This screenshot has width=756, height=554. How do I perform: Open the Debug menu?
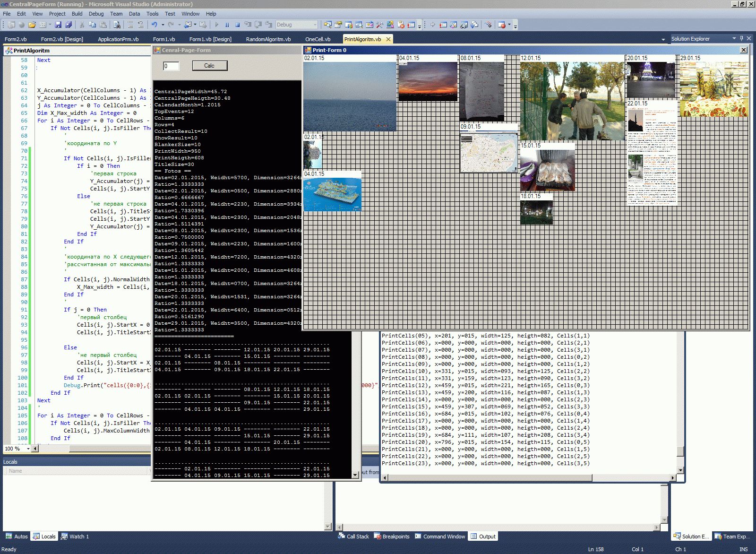click(x=96, y=14)
